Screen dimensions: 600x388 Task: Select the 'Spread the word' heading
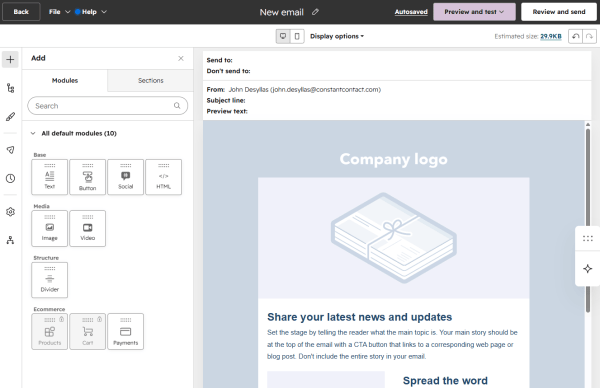445,381
